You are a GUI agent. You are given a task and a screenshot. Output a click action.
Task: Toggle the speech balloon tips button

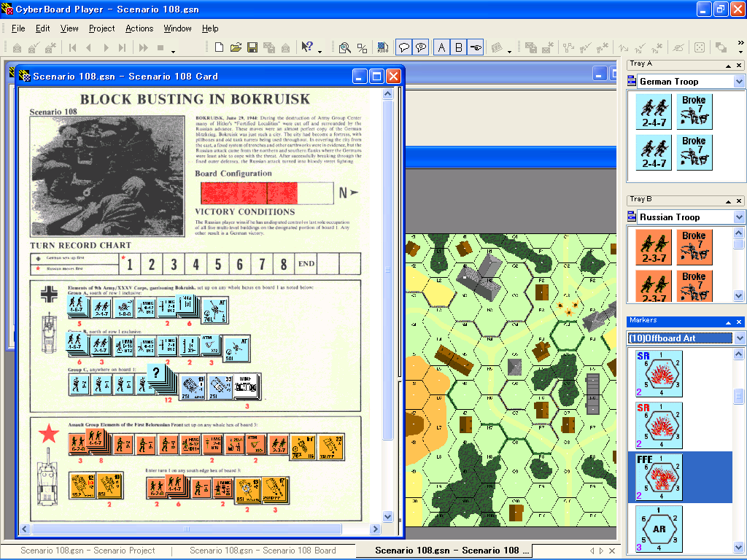(x=404, y=47)
